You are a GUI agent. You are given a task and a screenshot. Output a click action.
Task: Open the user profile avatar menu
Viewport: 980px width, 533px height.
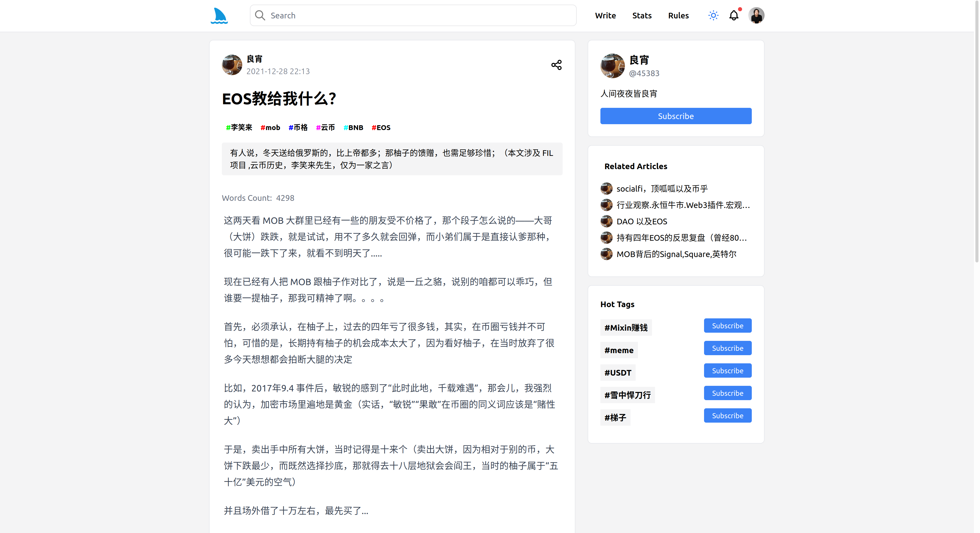(x=756, y=16)
